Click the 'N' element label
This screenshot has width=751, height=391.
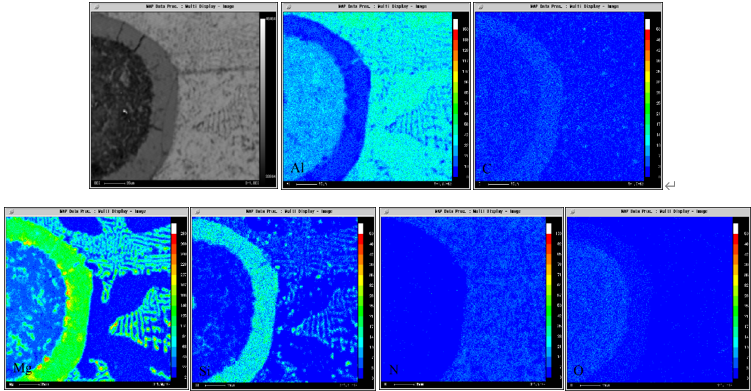pyautogui.click(x=394, y=369)
